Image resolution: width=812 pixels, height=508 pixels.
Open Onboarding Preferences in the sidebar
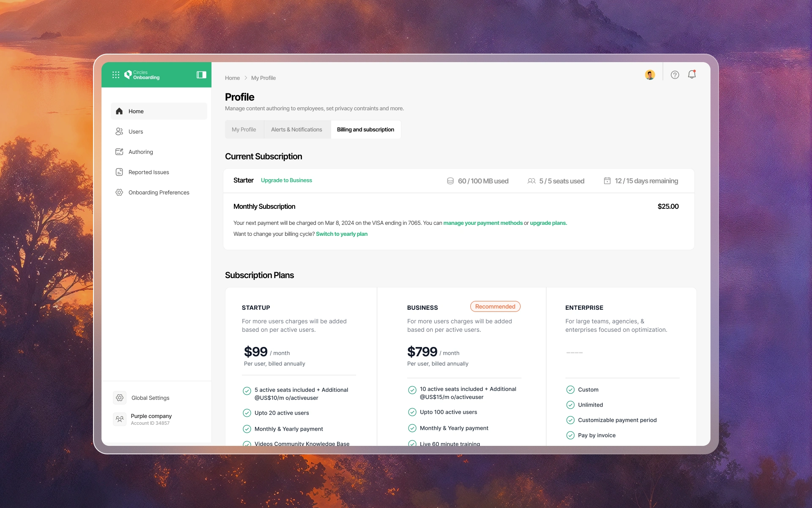pos(159,192)
